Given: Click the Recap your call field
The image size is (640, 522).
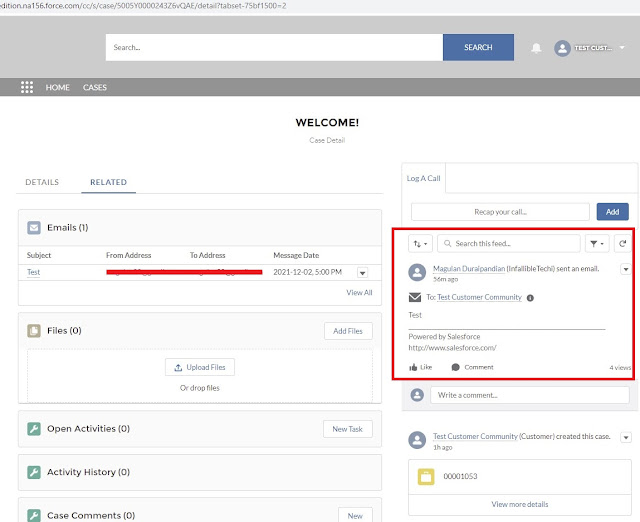Looking at the screenshot, I should pos(500,212).
